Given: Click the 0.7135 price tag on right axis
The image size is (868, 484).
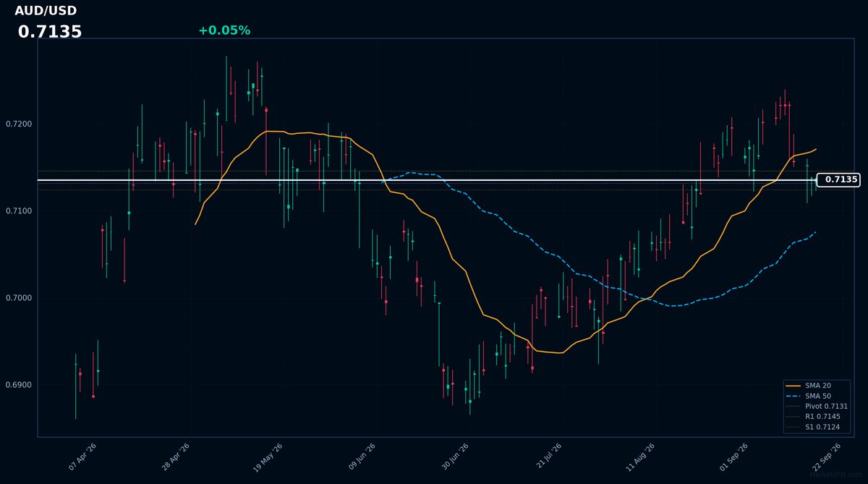Looking at the screenshot, I should (838, 180).
